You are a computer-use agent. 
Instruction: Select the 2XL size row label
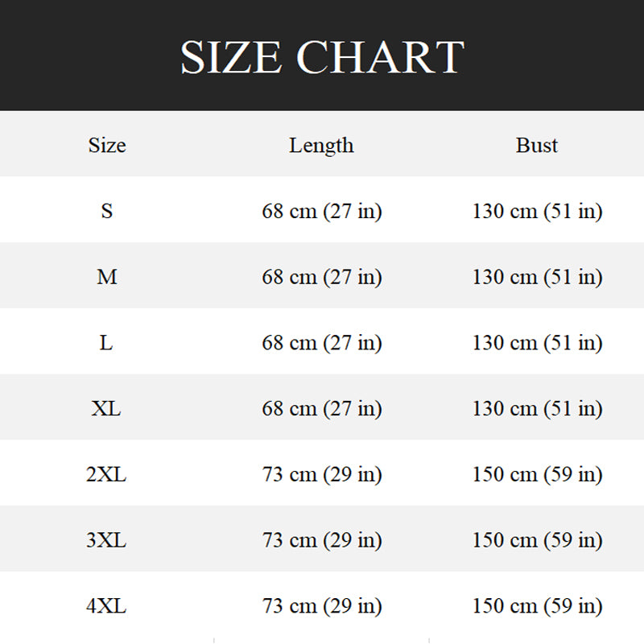pos(106,475)
